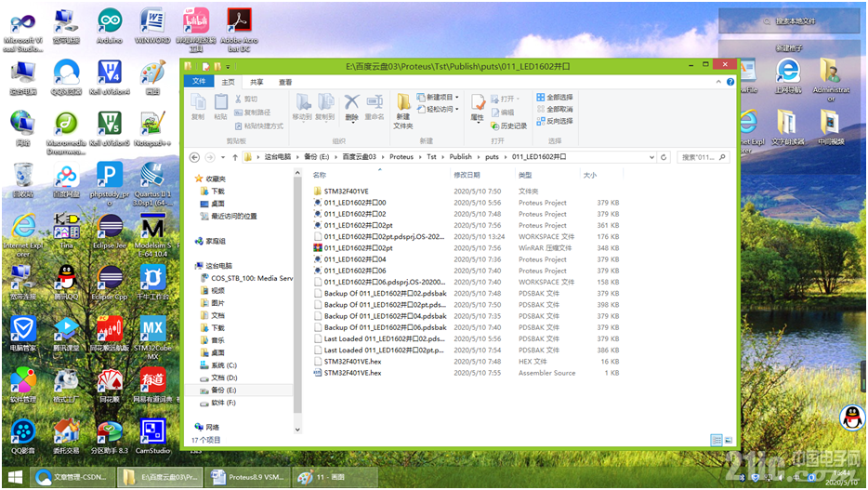Image resolution: width=868 pixels, height=490 pixels.
Task: Open the recent locations arrow beside Forward
Action: (223, 157)
